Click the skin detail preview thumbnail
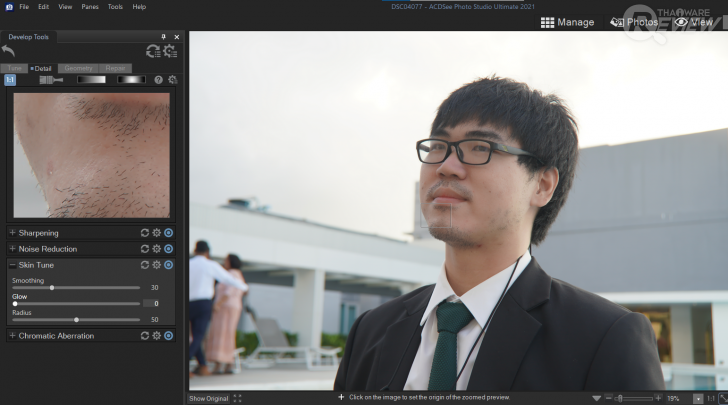Viewport: 728px width, 405px height. pyautogui.click(x=91, y=155)
